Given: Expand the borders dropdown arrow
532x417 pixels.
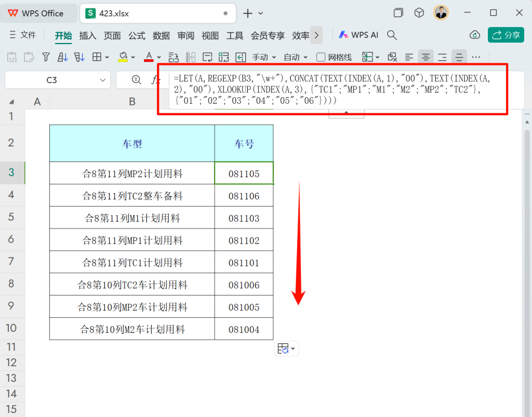Looking at the screenshot, I should (107, 57).
